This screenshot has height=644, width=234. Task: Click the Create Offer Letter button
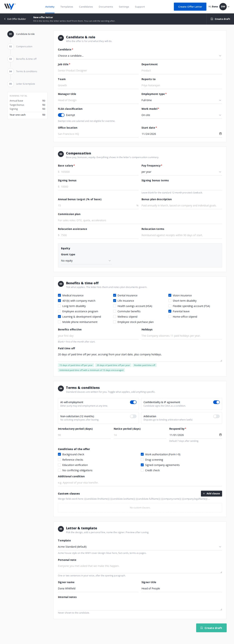pyautogui.click(x=190, y=6)
